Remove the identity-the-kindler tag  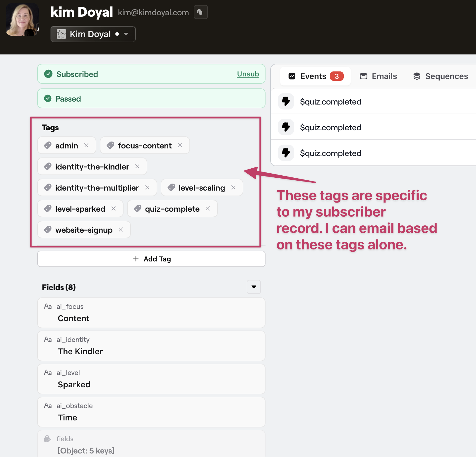(x=137, y=166)
